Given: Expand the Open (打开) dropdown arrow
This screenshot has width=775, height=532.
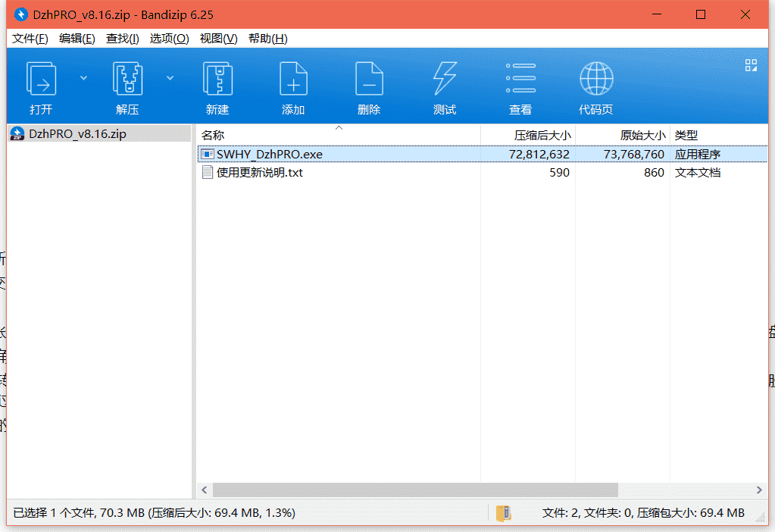Looking at the screenshot, I should pyautogui.click(x=83, y=78).
